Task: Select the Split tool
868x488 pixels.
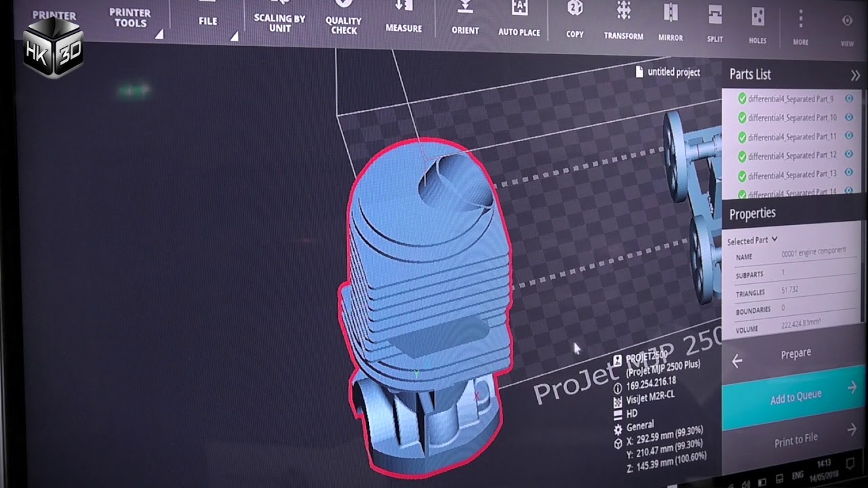Action: (x=715, y=22)
